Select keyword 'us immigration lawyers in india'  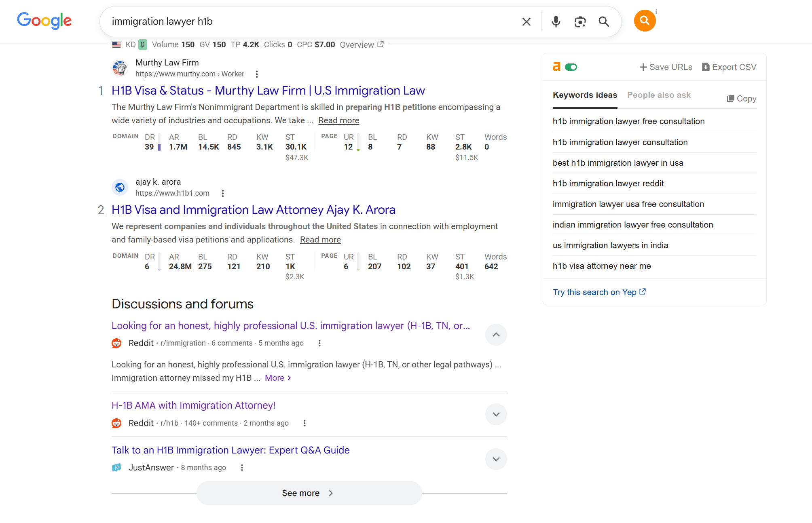[x=610, y=245]
